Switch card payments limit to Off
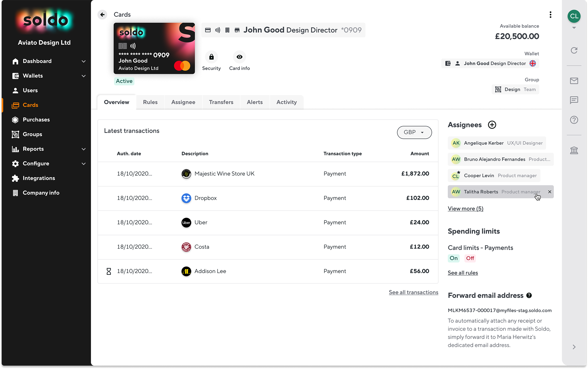The width and height of the screenshot is (588, 369). [470, 258]
